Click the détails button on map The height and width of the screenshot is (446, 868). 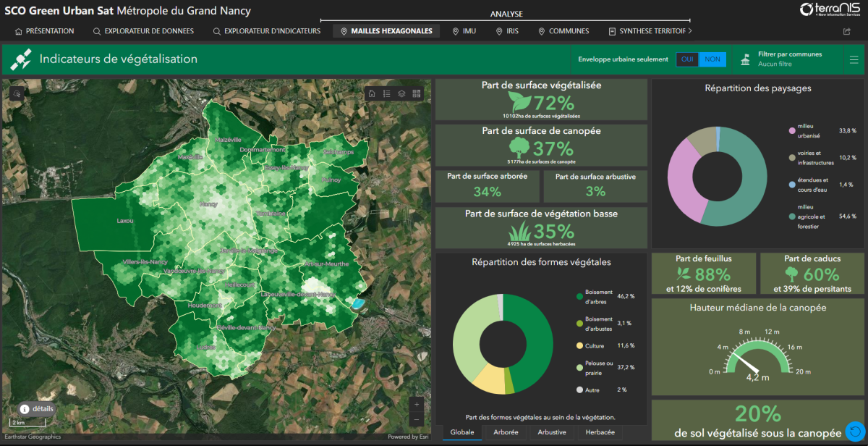[x=37, y=409]
